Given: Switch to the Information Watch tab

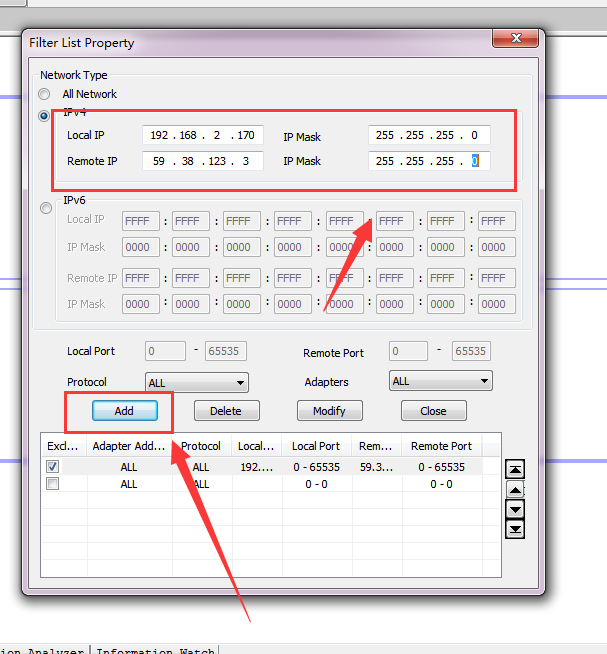Looking at the screenshot, I should (155, 650).
